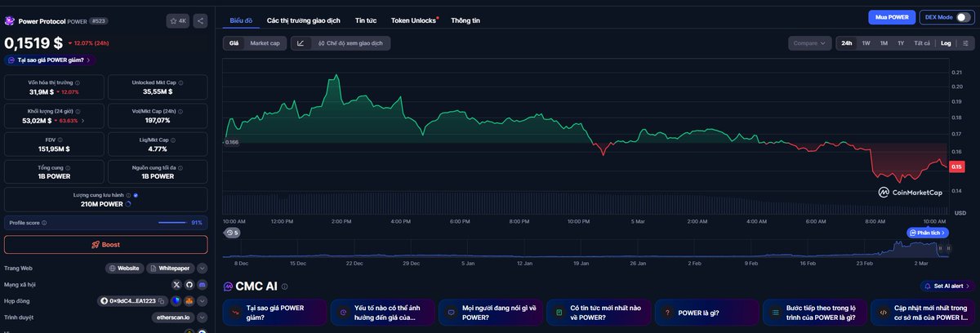Click the circulating supply progress ring
The height and width of the screenshot is (333, 980).
(x=127, y=204)
